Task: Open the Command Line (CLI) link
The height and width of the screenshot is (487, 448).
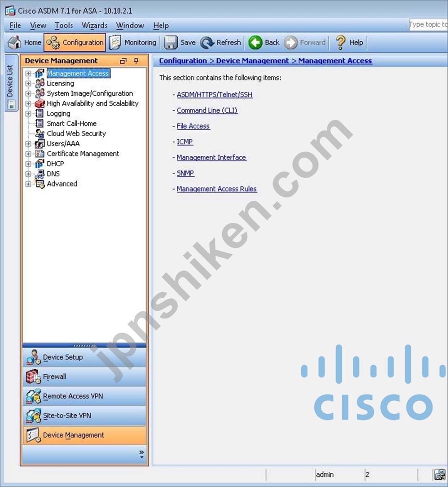Action: (207, 110)
